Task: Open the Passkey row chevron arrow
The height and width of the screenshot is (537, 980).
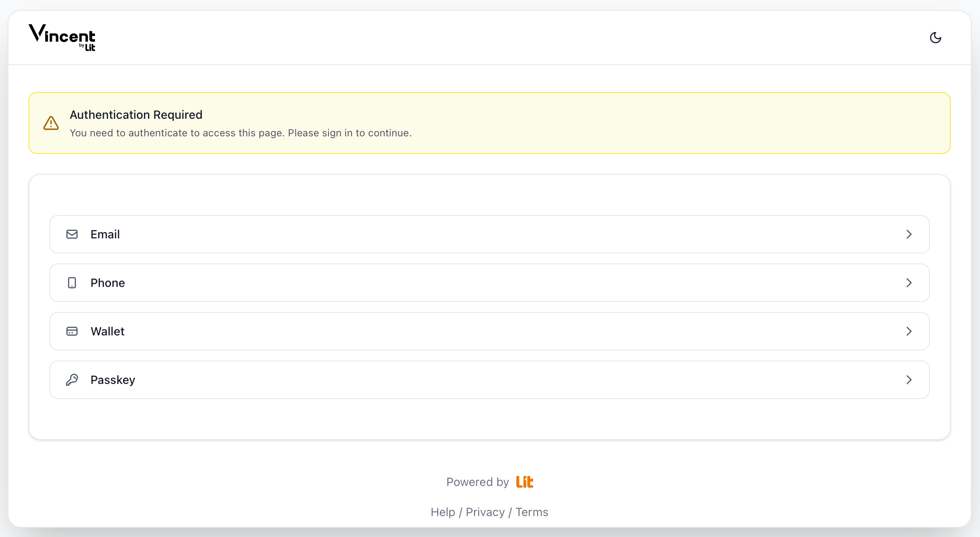Action: (909, 380)
